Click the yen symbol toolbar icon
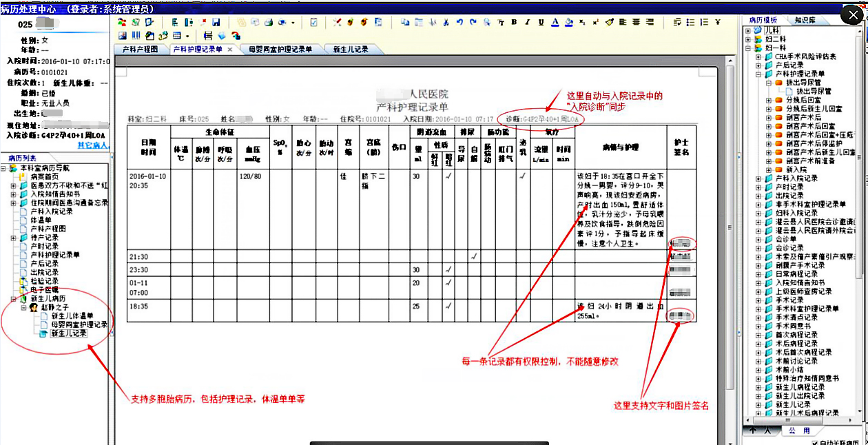 tap(718, 22)
